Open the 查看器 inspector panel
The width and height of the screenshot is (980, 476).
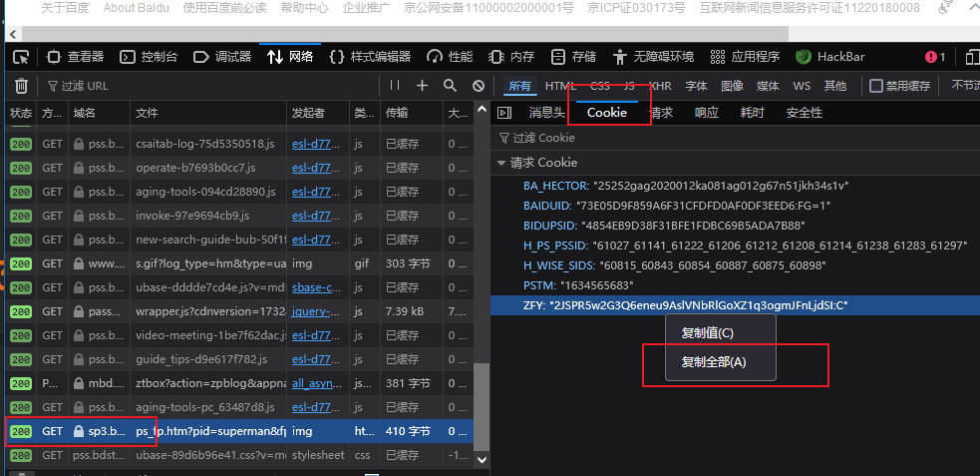(75, 57)
